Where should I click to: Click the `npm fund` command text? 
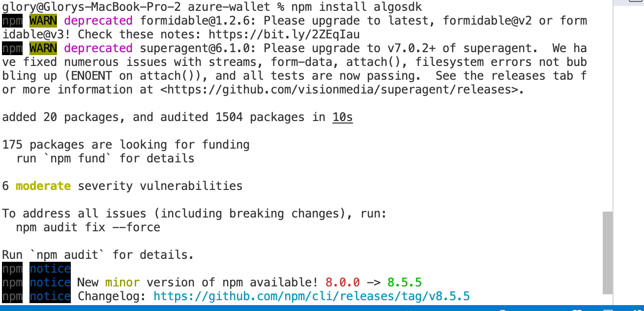78,158
